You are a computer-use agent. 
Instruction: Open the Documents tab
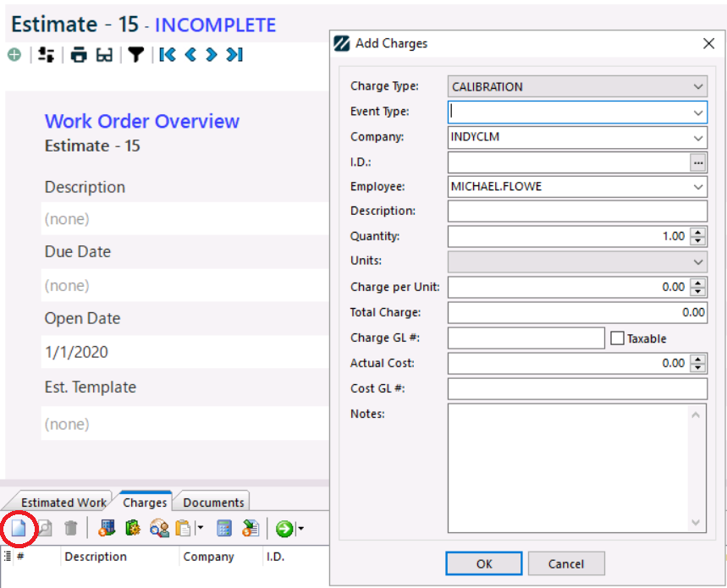tap(213, 503)
